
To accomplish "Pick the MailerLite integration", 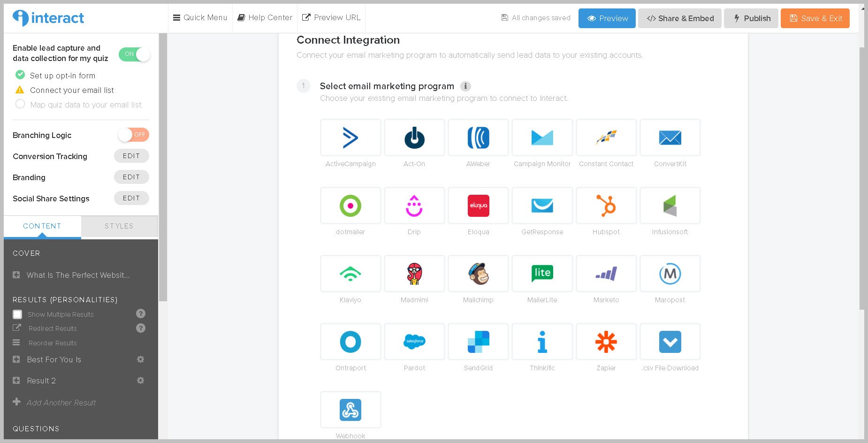I will [x=542, y=274].
